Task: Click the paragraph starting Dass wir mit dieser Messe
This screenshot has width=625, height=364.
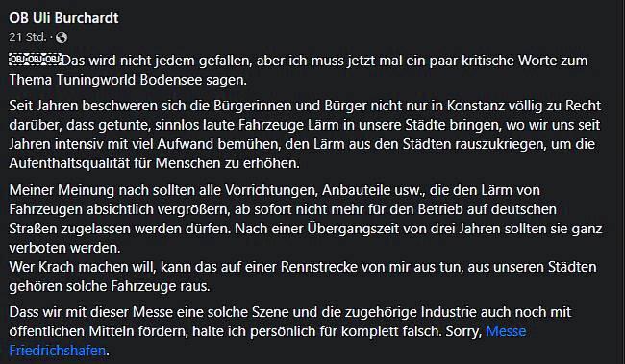Action: (290, 331)
